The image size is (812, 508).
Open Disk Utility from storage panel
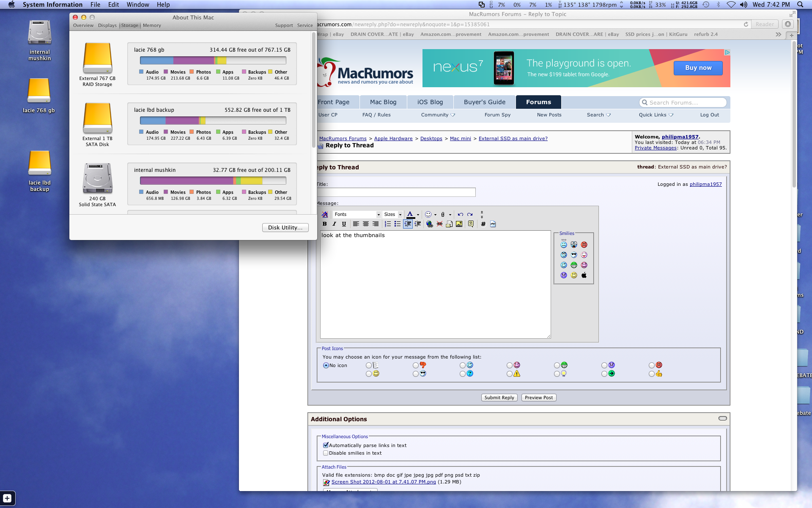coord(285,227)
